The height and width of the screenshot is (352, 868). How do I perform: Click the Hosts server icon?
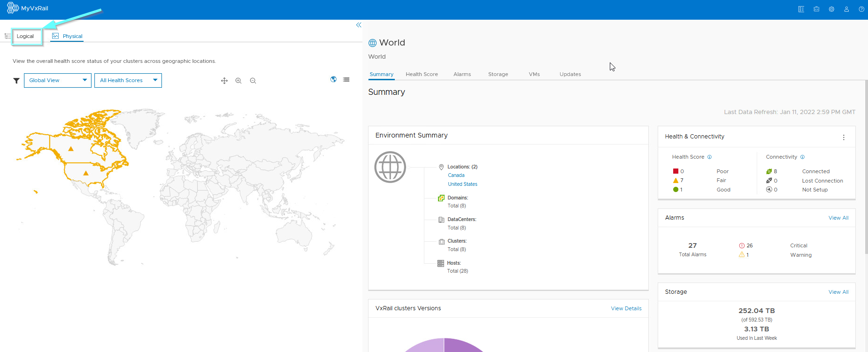click(441, 263)
